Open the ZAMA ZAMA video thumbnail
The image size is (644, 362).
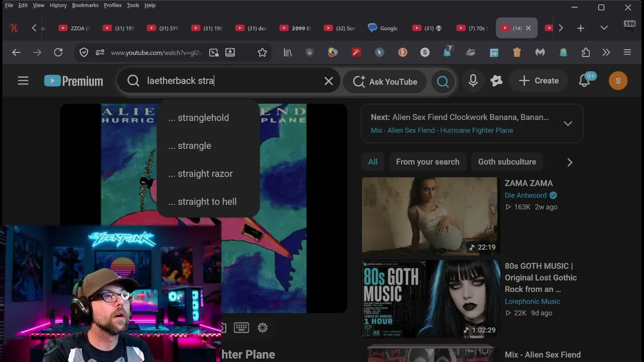430,215
